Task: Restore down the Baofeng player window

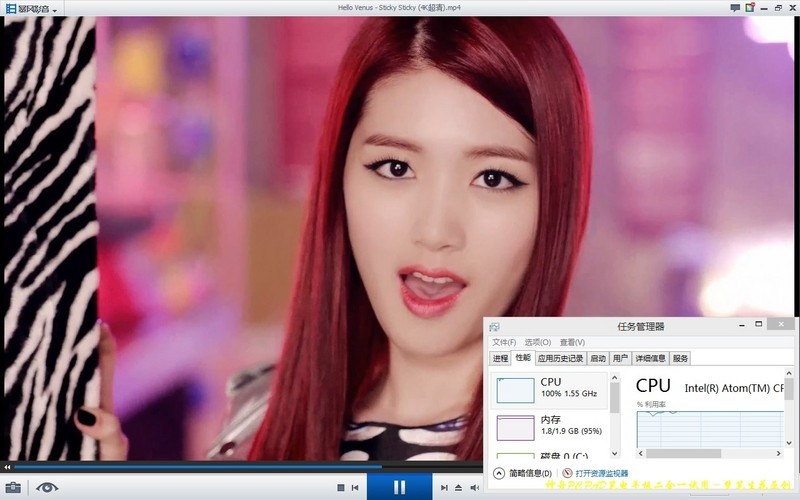Action: tap(778, 8)
